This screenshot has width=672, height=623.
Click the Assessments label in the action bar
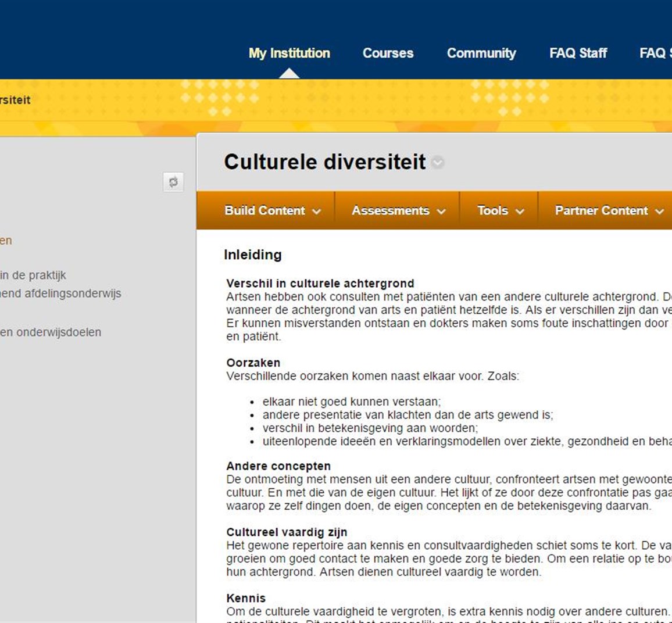coord(389,210)
